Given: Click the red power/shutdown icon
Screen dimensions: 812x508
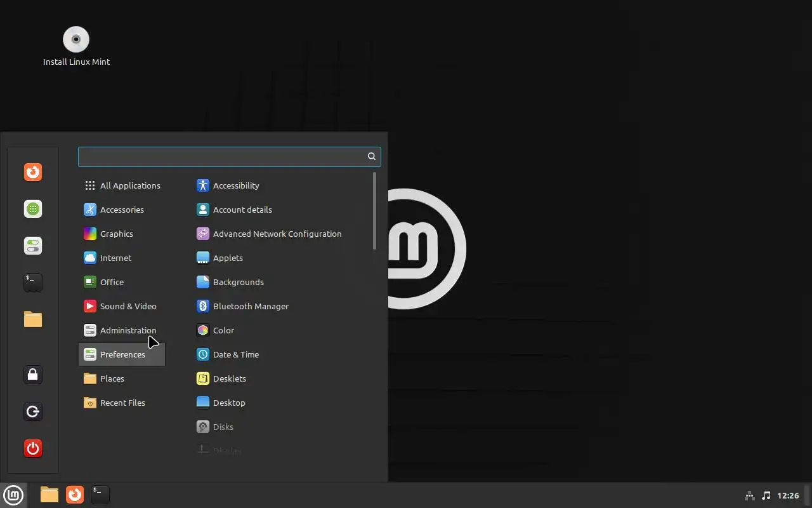Looking at the screenshot, I should point(33,448).
